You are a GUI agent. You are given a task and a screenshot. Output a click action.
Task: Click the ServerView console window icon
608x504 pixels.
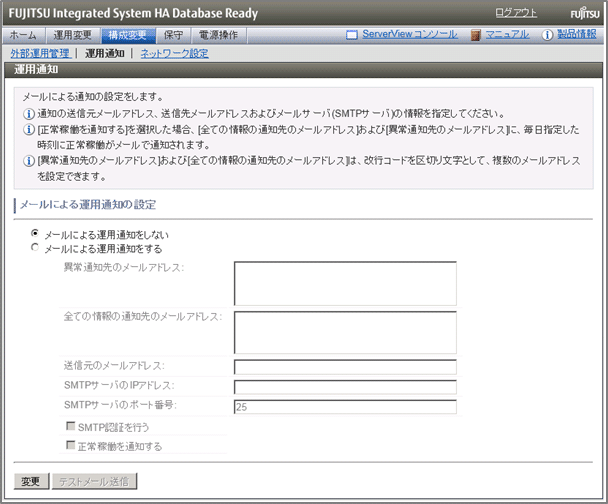pos(352,35)
